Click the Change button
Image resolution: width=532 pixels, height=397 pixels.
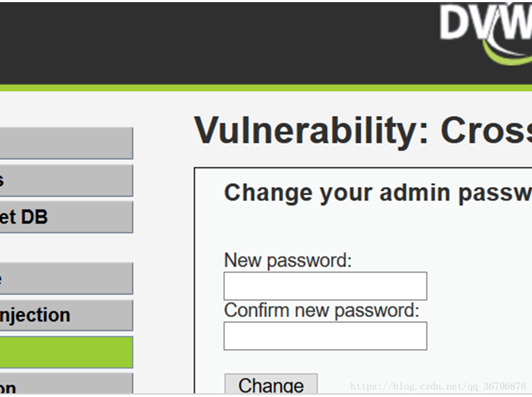[x=271, y=384]
